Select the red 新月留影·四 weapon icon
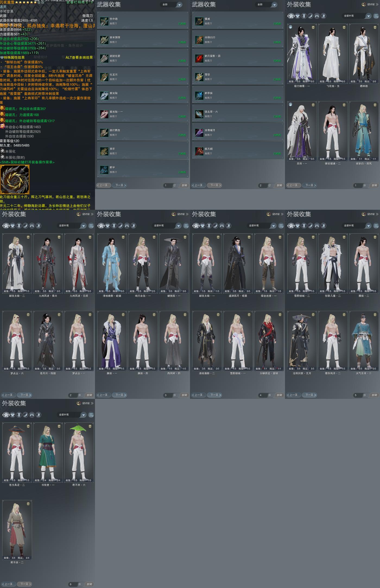380x588 pixels. tap(199, 58)
